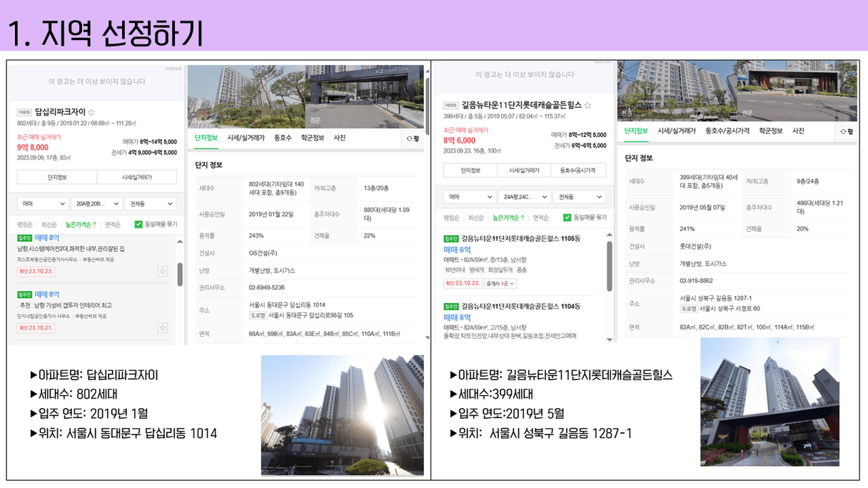Viewport: 868px width, 488px height.
Task: Select the 단지정보 tab for 답십리파크자이
Action: pos(206,138)
